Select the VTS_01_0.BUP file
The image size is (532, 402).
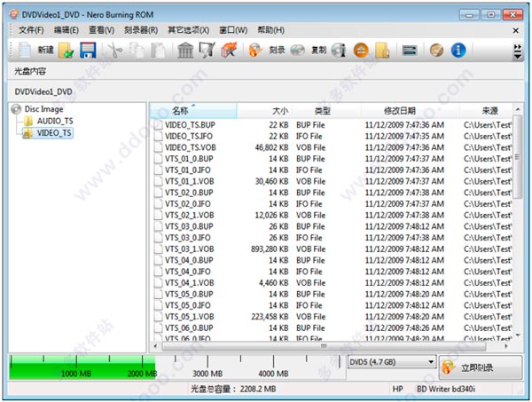click(x=189, y=159)
